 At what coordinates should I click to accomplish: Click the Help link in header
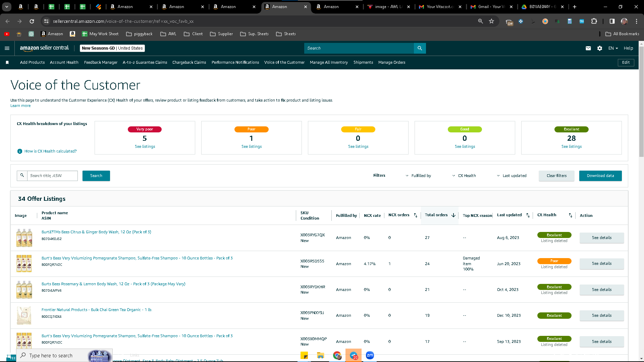pyautogui.click(x=628, y=48)
